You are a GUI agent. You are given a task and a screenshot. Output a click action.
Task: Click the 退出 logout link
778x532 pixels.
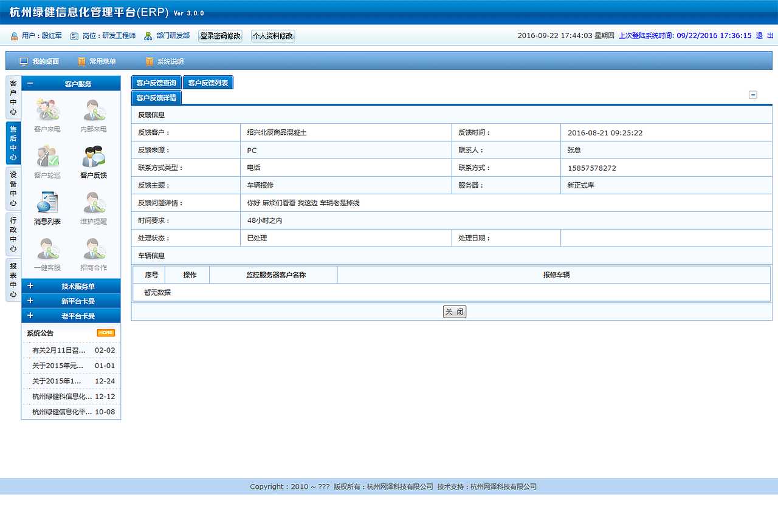[x=765, y=36]
